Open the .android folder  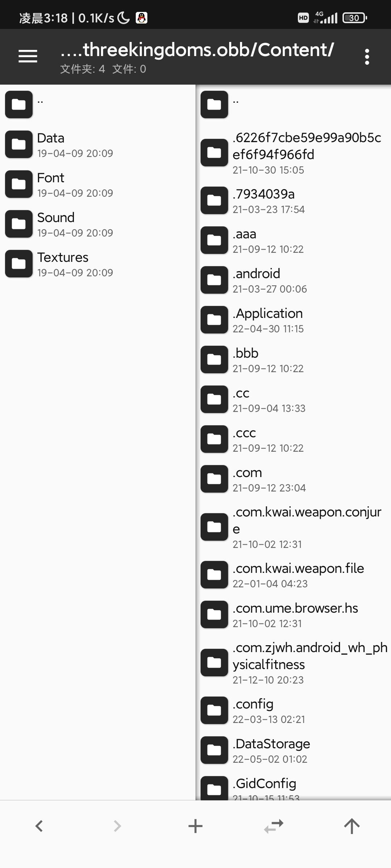point(294,280)
